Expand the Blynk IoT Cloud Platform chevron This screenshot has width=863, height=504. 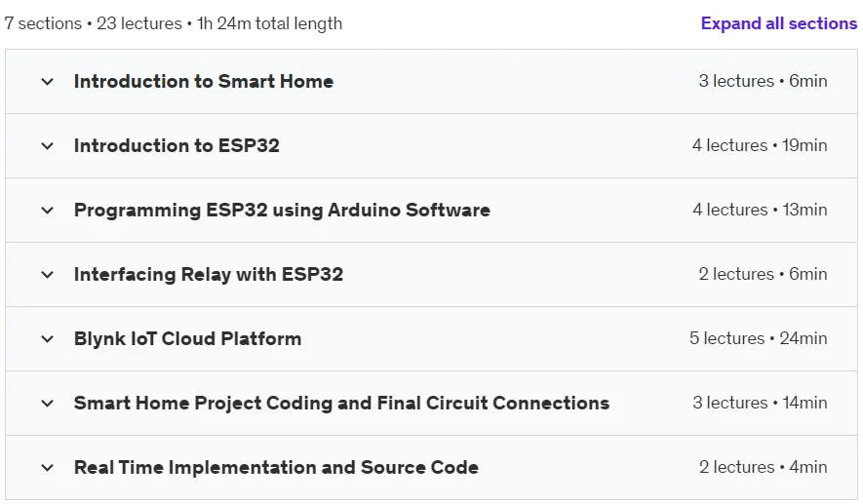point(48,339)
